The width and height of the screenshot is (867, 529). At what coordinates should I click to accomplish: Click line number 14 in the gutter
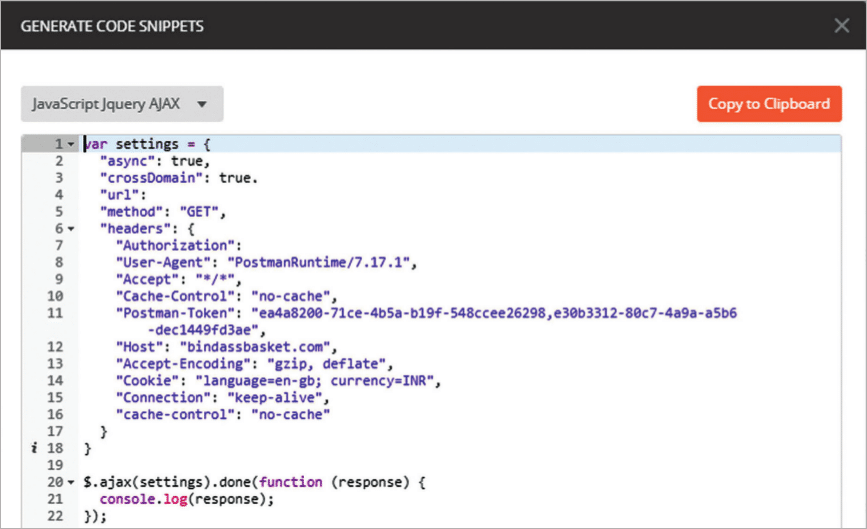tap(55, 381)
